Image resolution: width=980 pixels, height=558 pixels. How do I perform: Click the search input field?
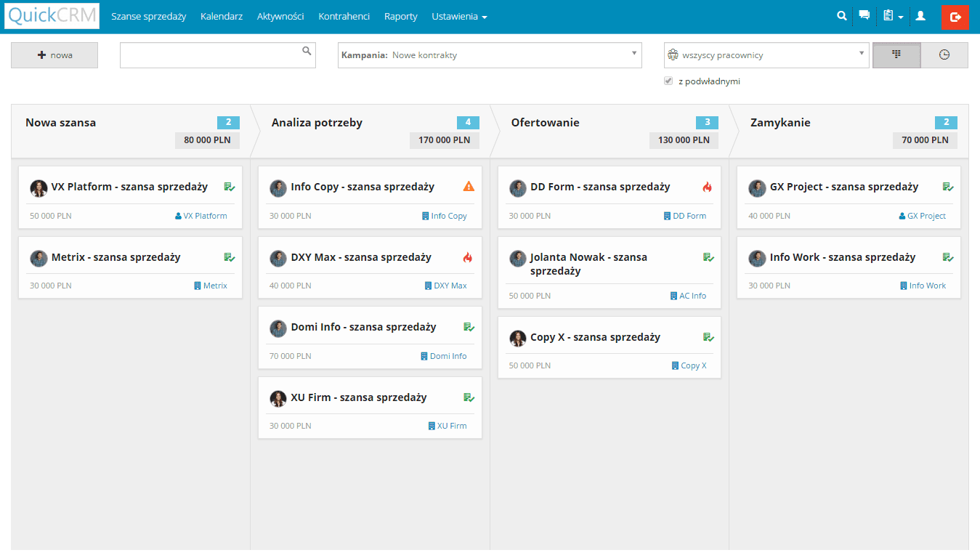coord(211,55)
